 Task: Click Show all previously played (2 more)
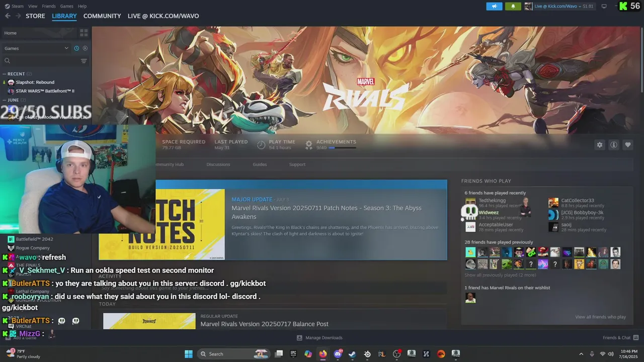pyautogui.click(x=500, y=275)
